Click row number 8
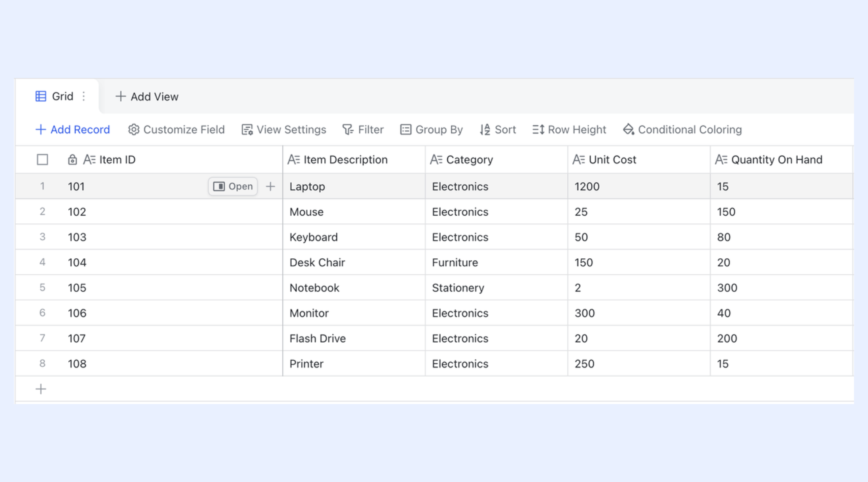 (x=42, y=364)
